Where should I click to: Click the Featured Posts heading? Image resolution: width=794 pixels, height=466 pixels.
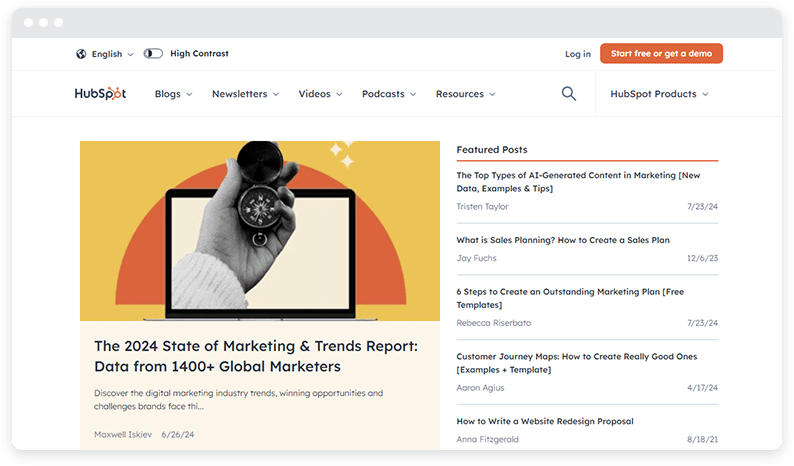492,149
